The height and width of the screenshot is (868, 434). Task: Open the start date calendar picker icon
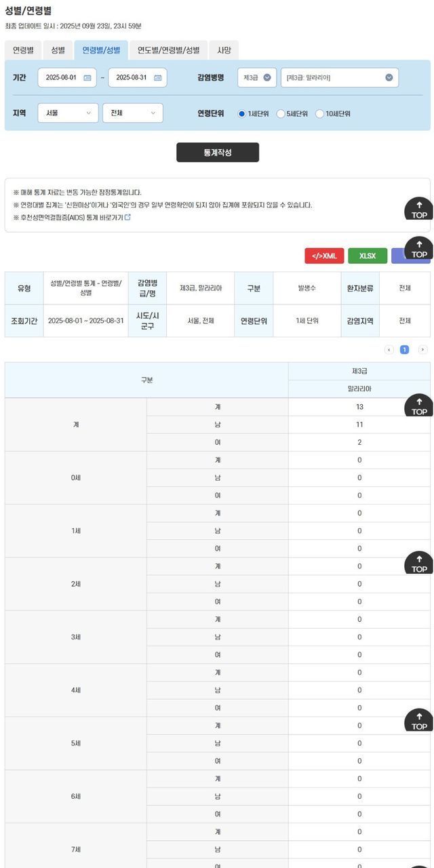87,78
